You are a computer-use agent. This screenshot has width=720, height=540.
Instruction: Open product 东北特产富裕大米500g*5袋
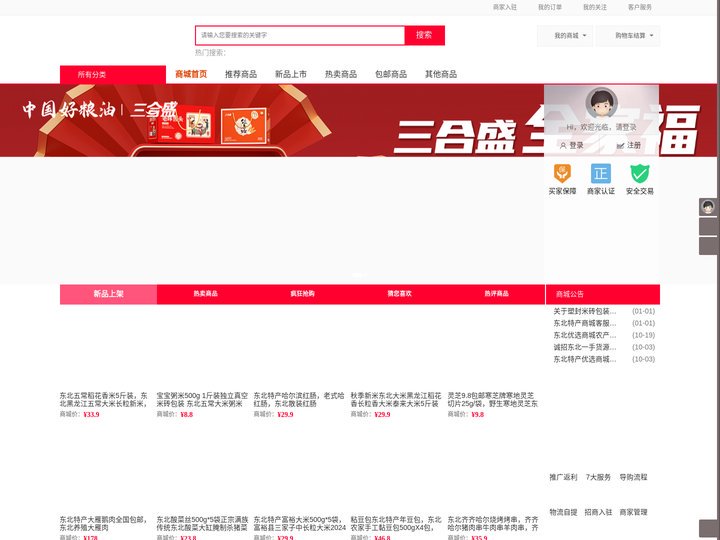coord(299,524)
